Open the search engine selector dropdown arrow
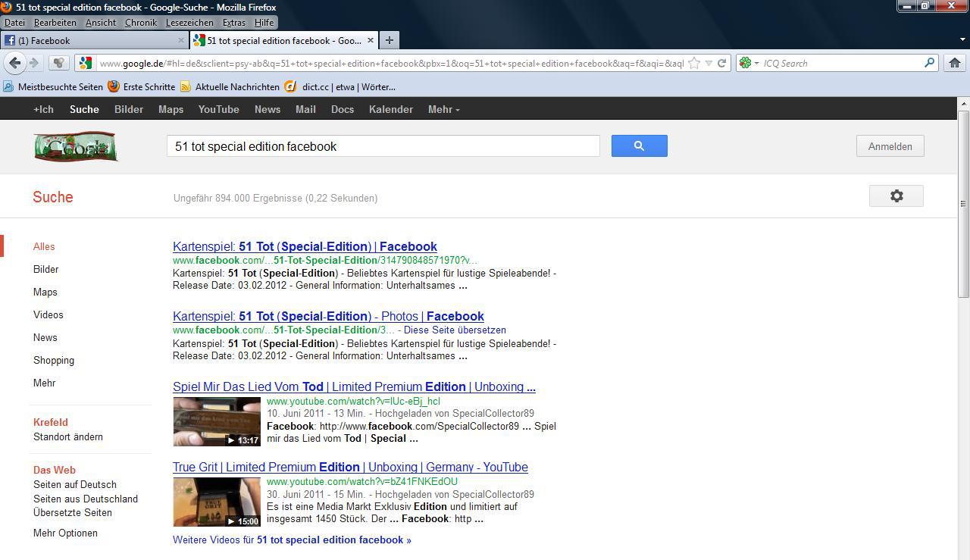 pyautogui.click(x=756, y=63)
